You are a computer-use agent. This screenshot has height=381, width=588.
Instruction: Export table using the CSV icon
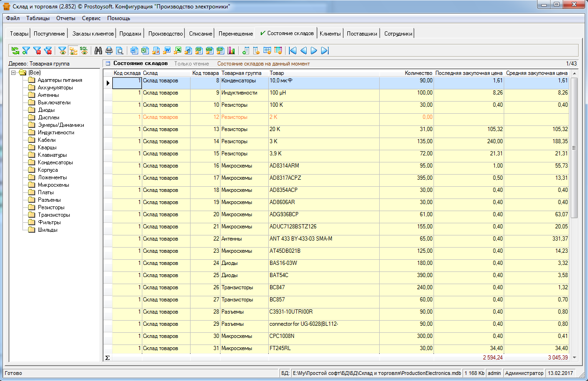198,51
